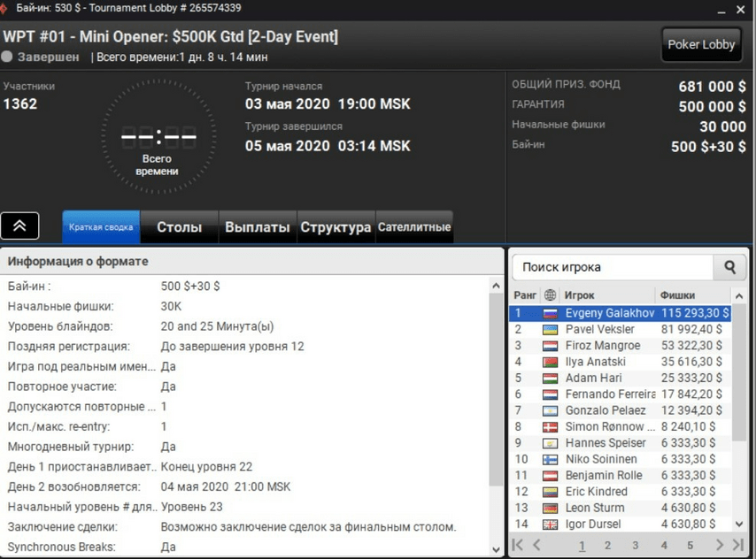Select player Benjamin Rolle
The width and height of the screenshot is (756, 559).
[620, 476]
